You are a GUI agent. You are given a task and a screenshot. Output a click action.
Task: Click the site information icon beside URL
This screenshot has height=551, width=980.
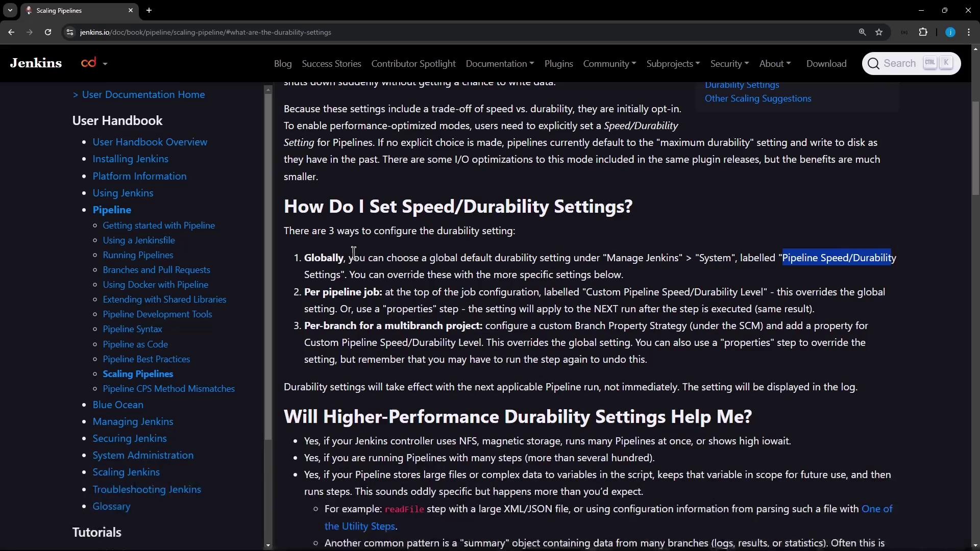click(x=70, y=32)
